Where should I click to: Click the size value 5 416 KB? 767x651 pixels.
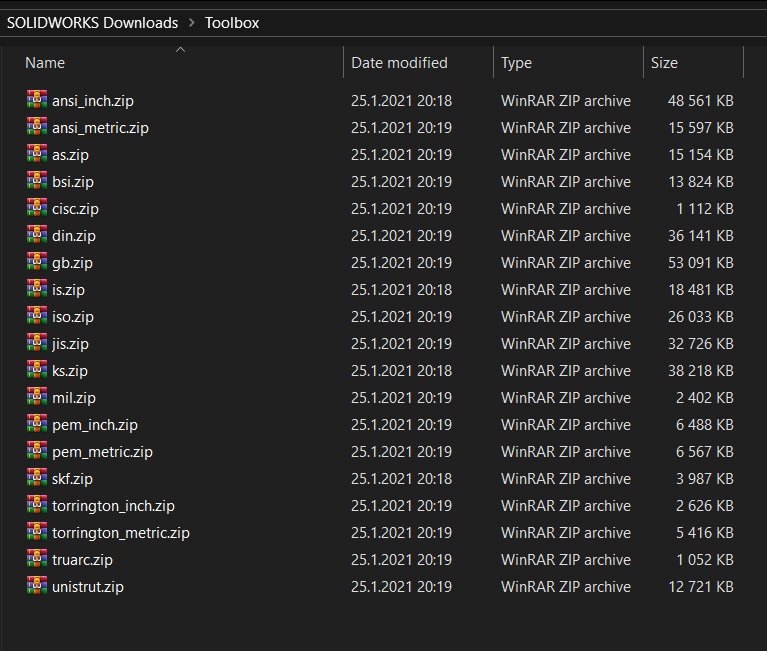tap(705, 533)
